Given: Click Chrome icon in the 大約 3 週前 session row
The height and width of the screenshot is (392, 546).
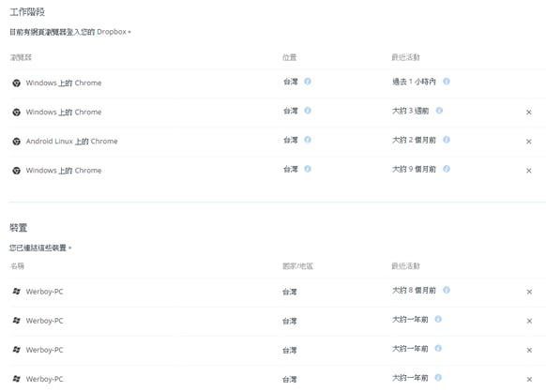Looking at the screenshot, I should (16, 113).
